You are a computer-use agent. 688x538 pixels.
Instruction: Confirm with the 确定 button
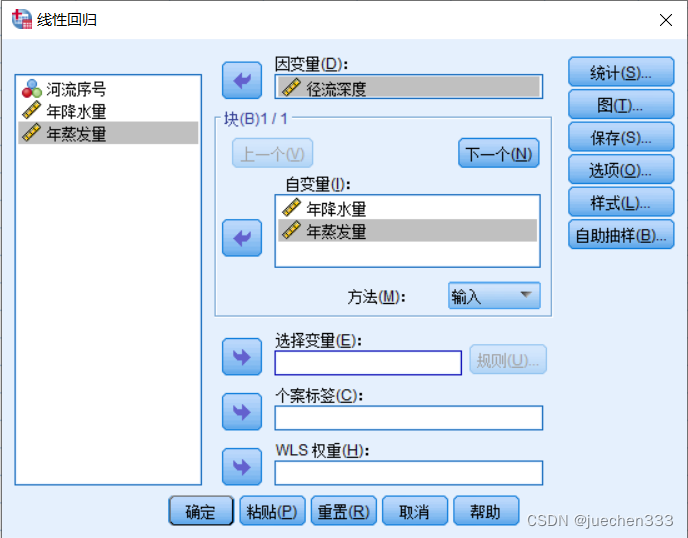pyautogui.click(x=201, y=511)
